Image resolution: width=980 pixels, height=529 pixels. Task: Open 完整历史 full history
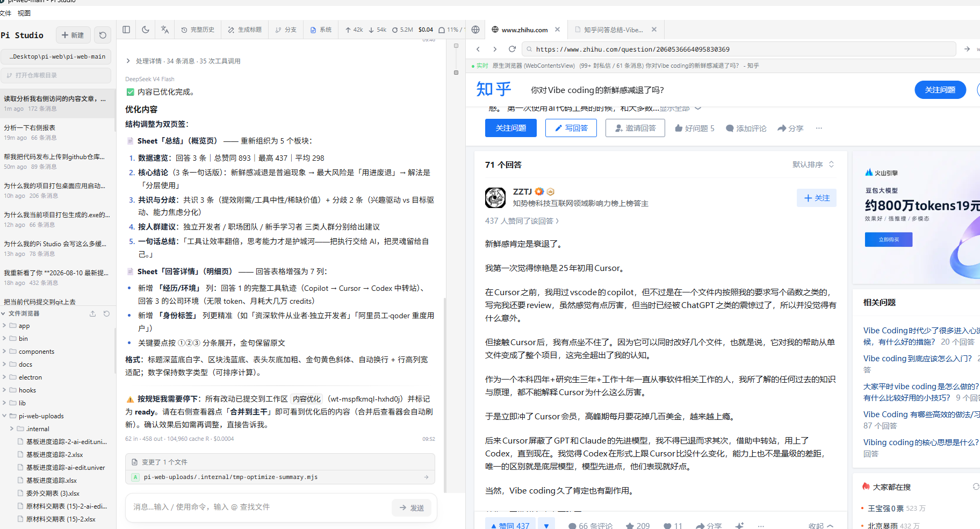point(198,30)
